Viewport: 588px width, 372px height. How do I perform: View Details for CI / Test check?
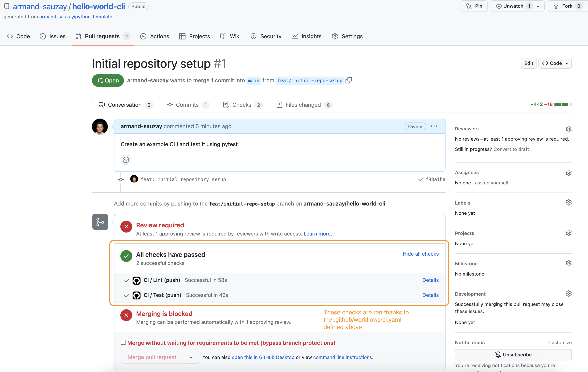pyautogui.click(x=431, y=295)
